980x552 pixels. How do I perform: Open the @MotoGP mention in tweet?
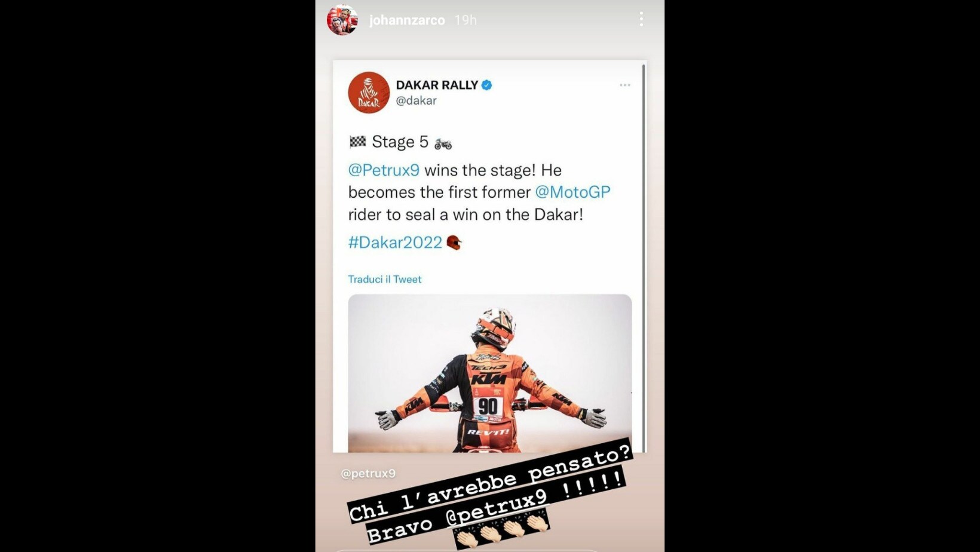pos(572,192)
